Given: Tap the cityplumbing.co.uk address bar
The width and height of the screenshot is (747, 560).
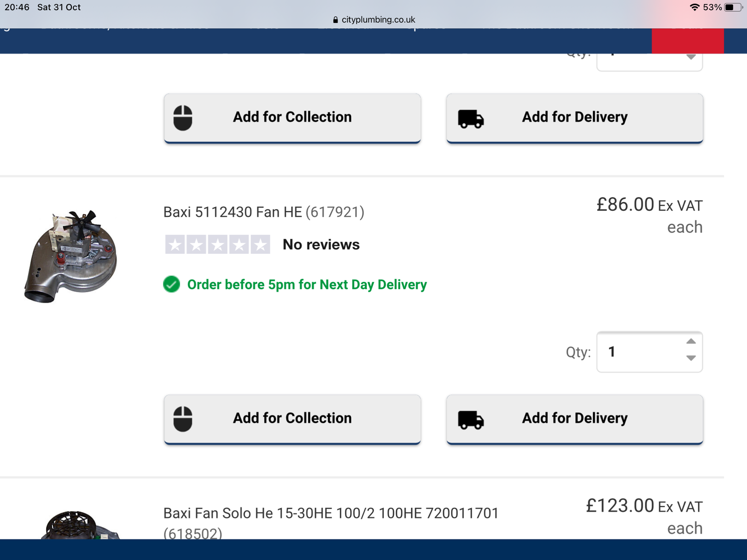Looking at the screenshot, I should click(378, 20).
